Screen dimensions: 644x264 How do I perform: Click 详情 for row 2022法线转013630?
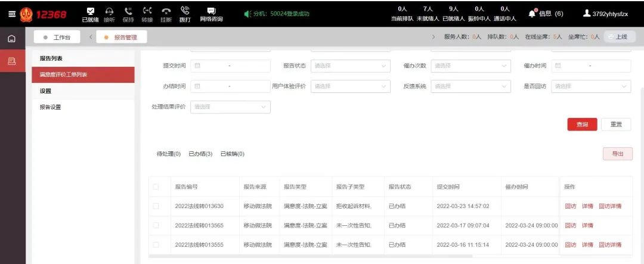tap(587, 206)
